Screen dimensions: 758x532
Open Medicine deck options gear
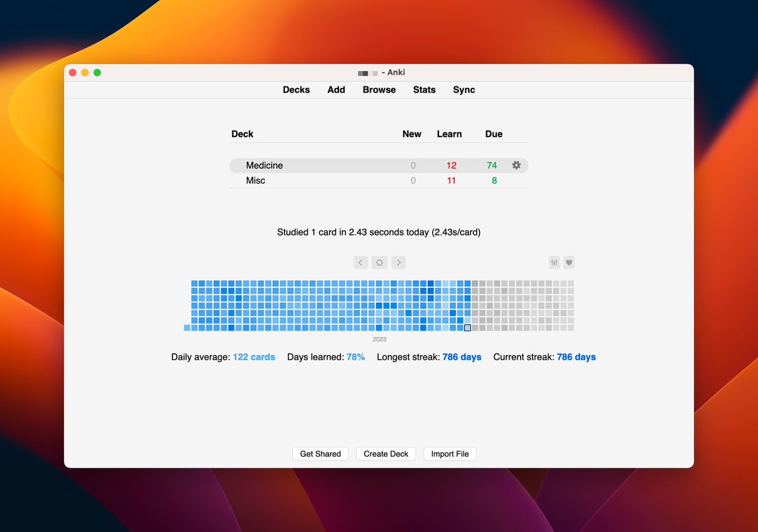[x=516, y=165]
